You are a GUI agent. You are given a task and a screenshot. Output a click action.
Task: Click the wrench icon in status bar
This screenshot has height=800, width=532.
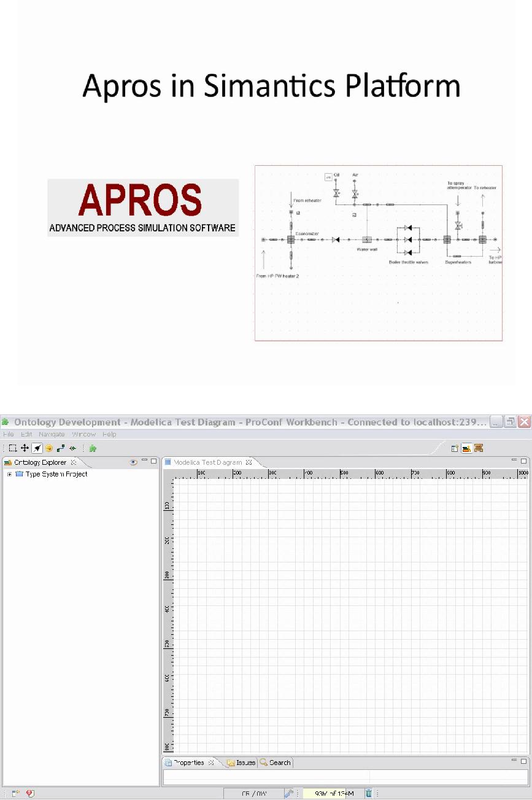tap(289, 793)
